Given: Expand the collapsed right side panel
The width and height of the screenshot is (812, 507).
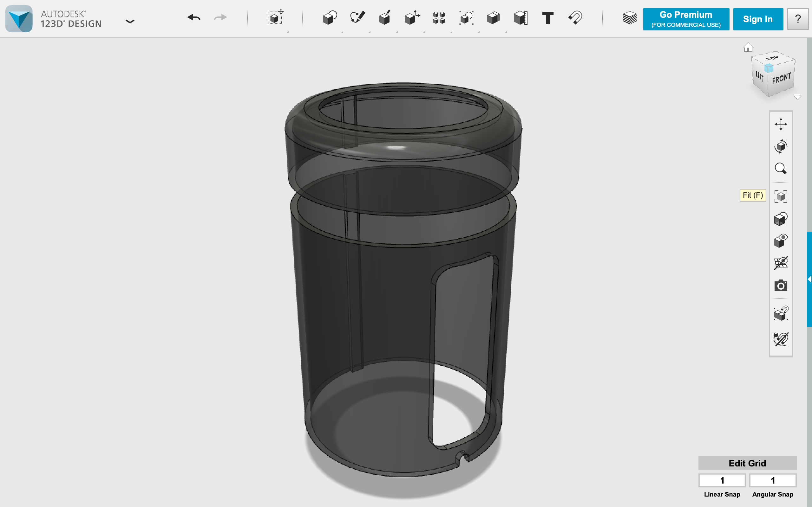Looking at the screenshot, I should (809, 279).
